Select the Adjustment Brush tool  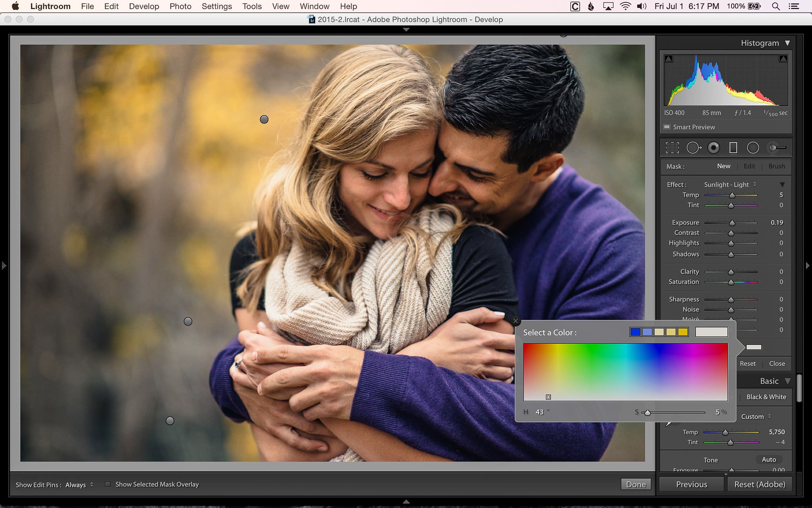[x=777, y=148]
